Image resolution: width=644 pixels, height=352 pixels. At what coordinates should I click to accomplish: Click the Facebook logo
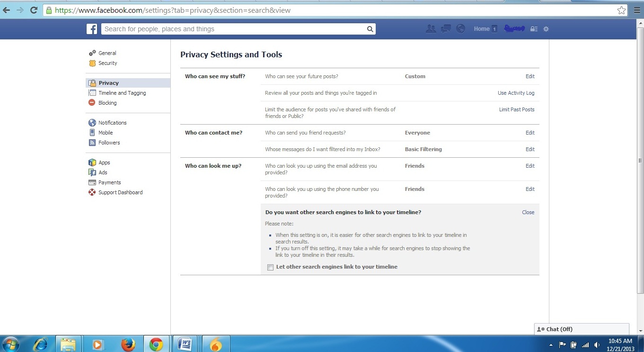91,28
